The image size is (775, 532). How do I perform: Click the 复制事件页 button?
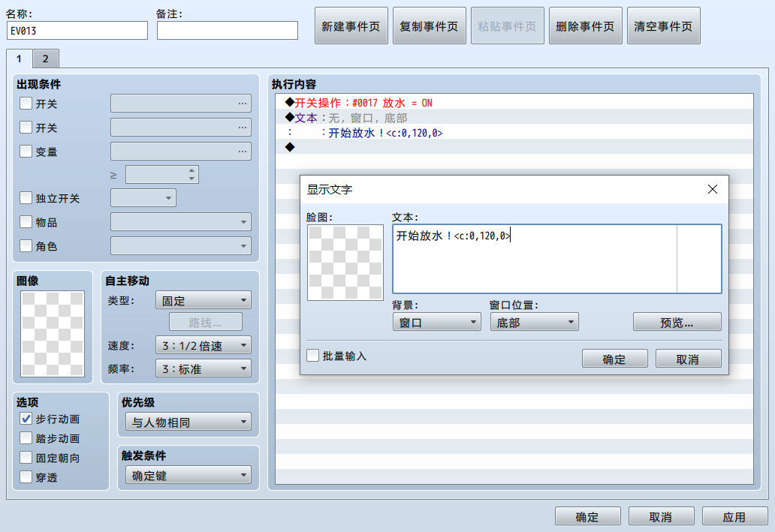coord(429,26)
